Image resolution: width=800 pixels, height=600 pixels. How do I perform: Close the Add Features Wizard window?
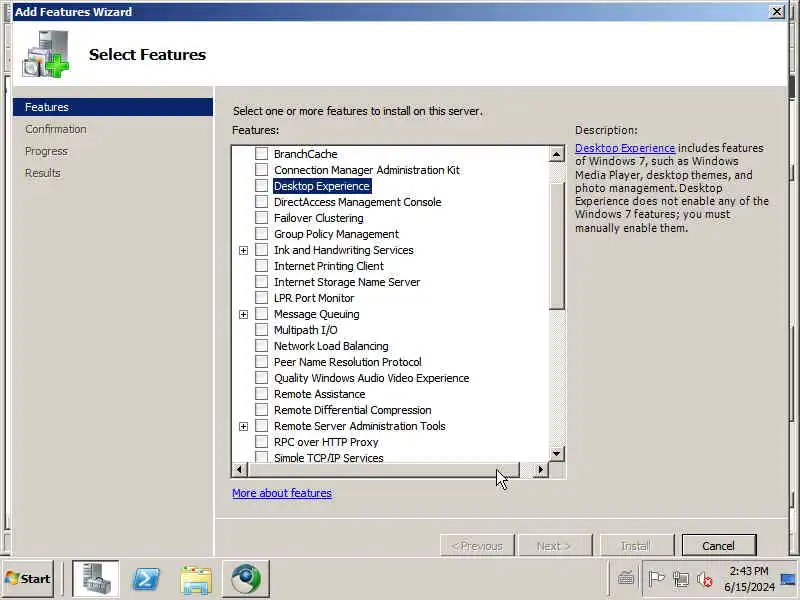click(777, 11)
